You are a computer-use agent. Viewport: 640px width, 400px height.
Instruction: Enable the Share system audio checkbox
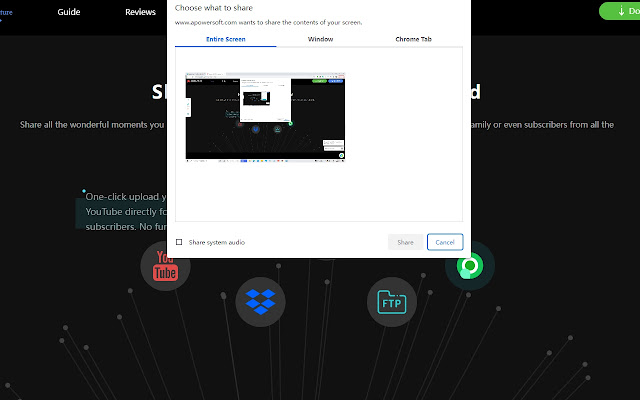[179, 242]
